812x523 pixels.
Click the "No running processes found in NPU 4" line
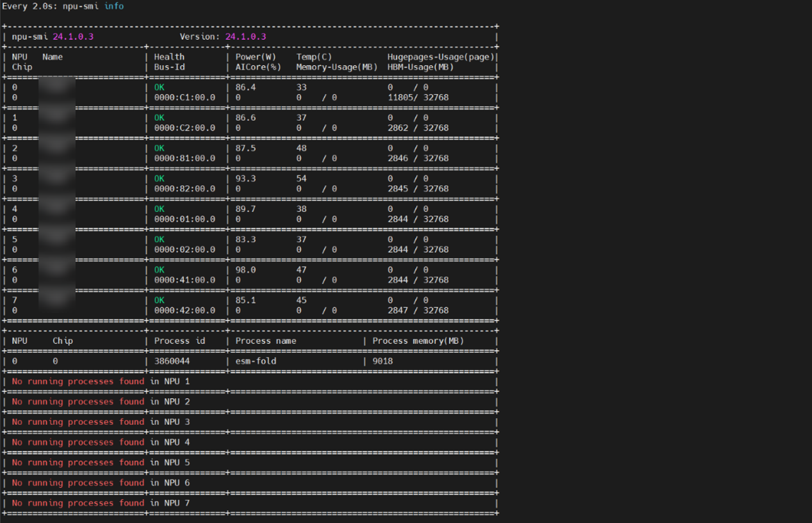(101, 442)
